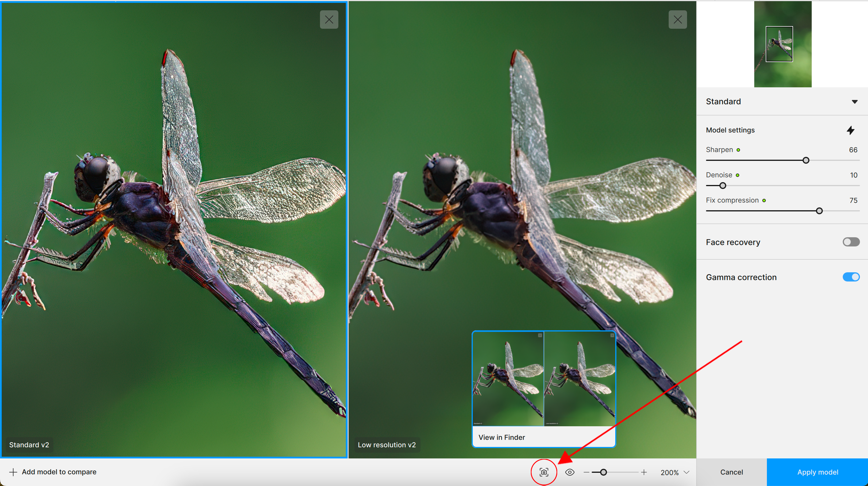Screen dimensions: 868x486
Task: Click the zoom out minus icon
Action: click(586, 472)
